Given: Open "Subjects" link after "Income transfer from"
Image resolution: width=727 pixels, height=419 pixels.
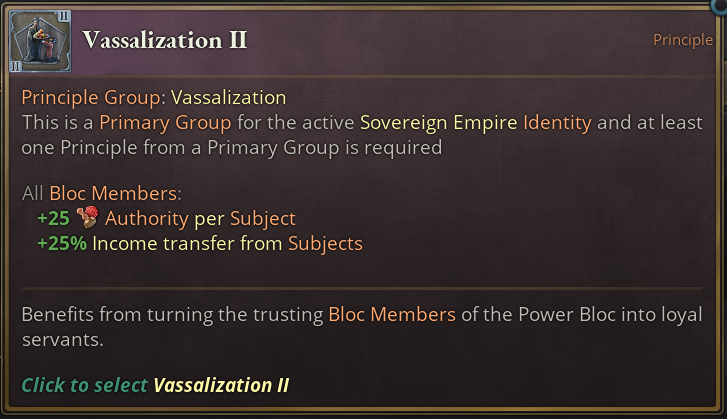Looking at the screenshot, I should 325,243.
